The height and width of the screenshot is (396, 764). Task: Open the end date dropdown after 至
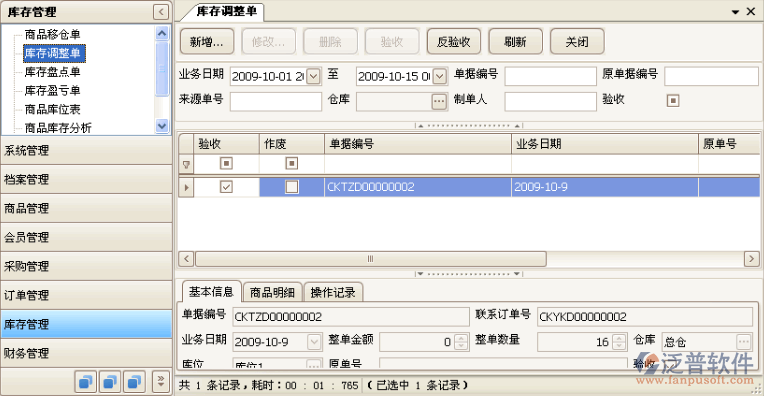coord(439,76)
